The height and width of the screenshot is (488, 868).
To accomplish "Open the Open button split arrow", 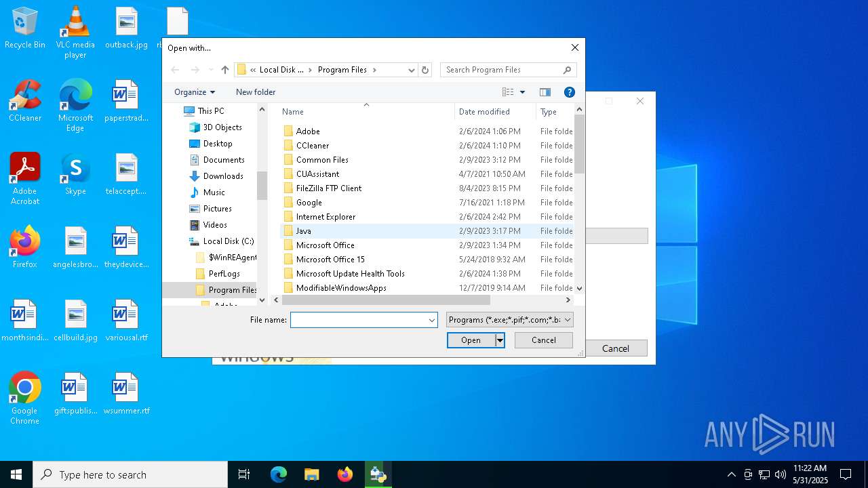I will pos(500,340).
